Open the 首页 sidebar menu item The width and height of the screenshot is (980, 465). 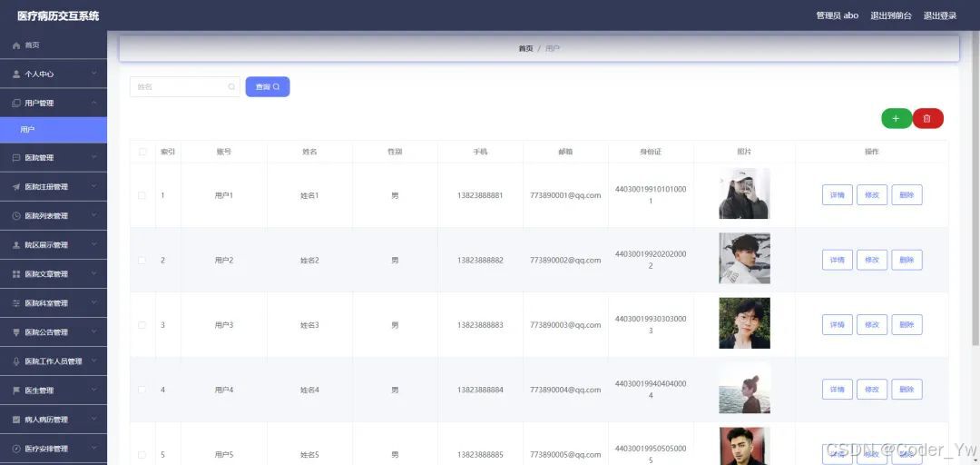point(54,45)
